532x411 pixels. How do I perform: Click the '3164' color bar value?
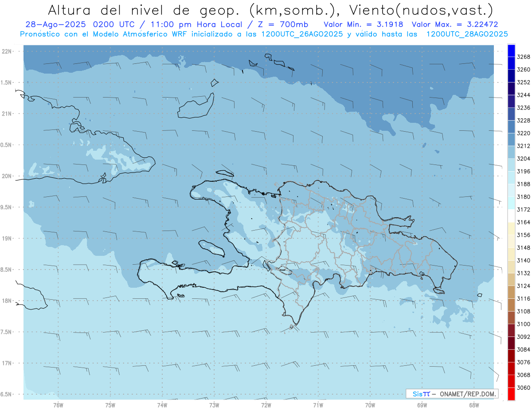[524, 222]
